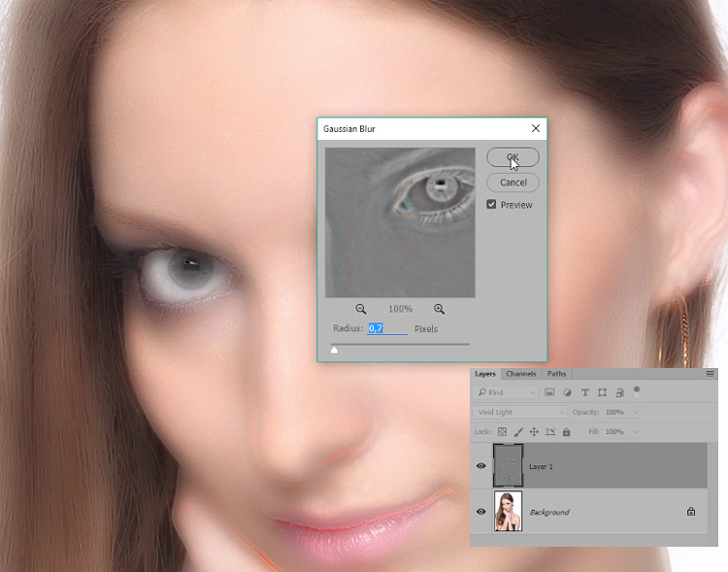This screenshot has width=728, height=572.
Task: Switch to the Paths tab
Action: click(556, 374)
